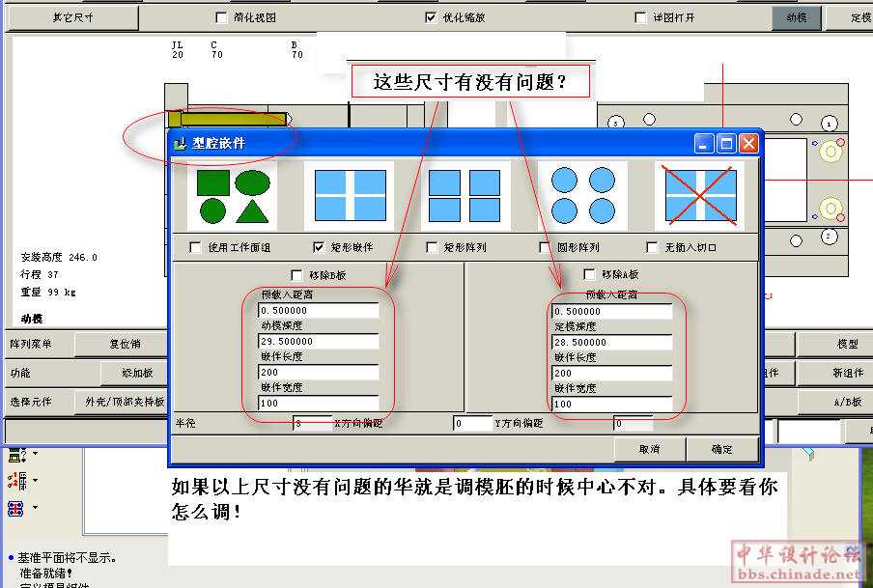Viewport: 873px width, 588px height.
Task: Click the 基准平面将不显示 status message
Action: 67,557
